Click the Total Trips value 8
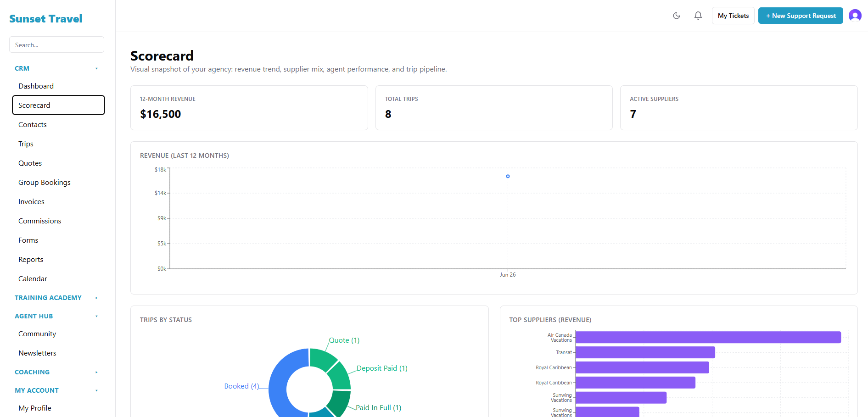 pyautogui.click(x=388, y=114)
